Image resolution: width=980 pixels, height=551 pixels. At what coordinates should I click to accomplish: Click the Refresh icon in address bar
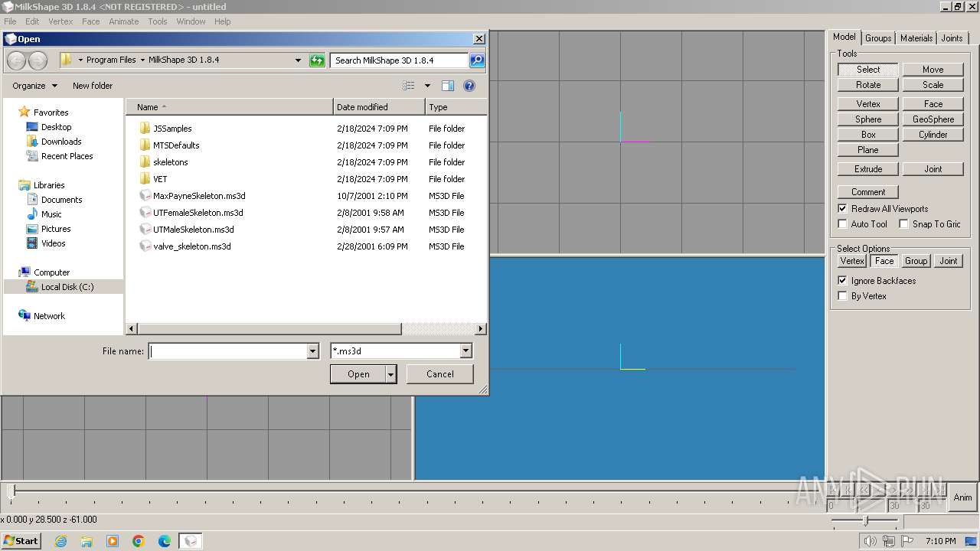(317, 60)
